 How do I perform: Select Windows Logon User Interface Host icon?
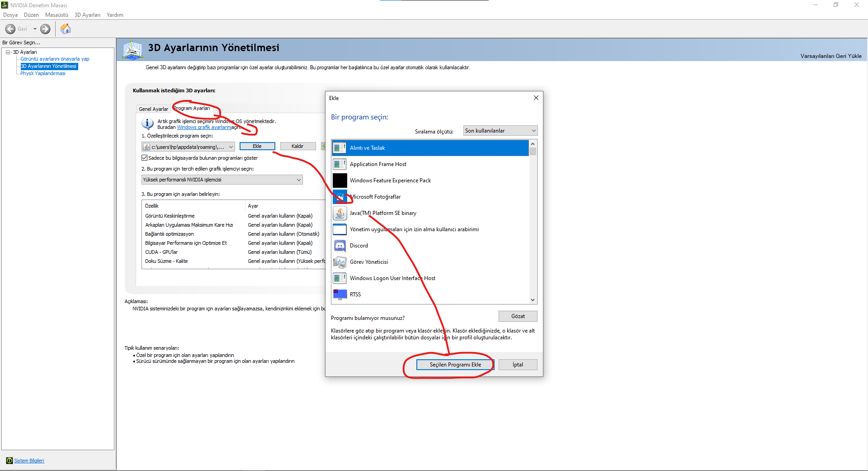(x=340, y=278)
